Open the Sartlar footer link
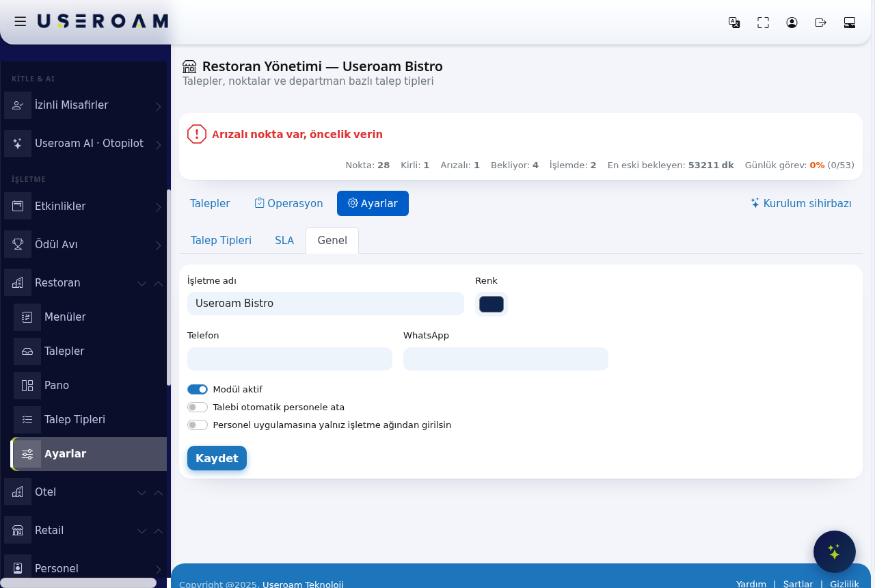Viewport: 875px width, 588px height. point(798,584)
